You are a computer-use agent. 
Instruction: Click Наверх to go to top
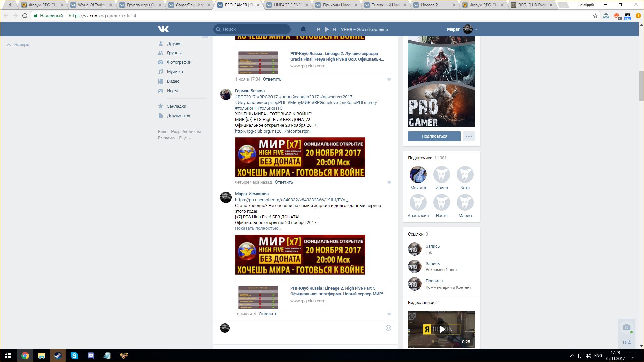click(x=18, y=45)
